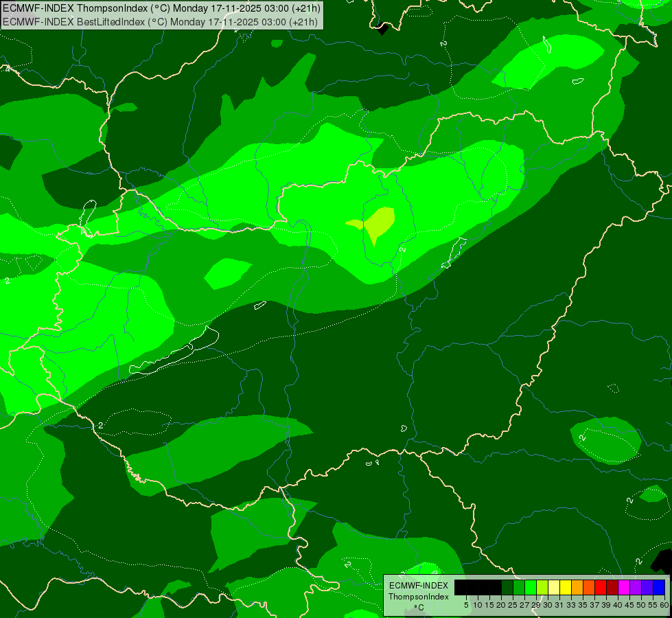The image size is (672, 618).
Task: Select the dark red 39–40 legend swatch
Action: [x=612, y=587]
